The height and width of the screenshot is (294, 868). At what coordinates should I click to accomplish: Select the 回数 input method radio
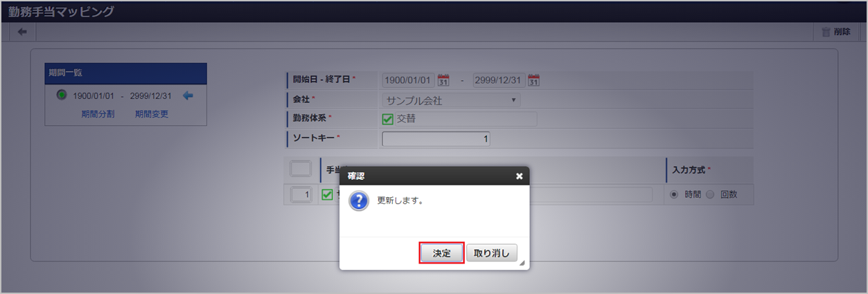coord(710,195)
